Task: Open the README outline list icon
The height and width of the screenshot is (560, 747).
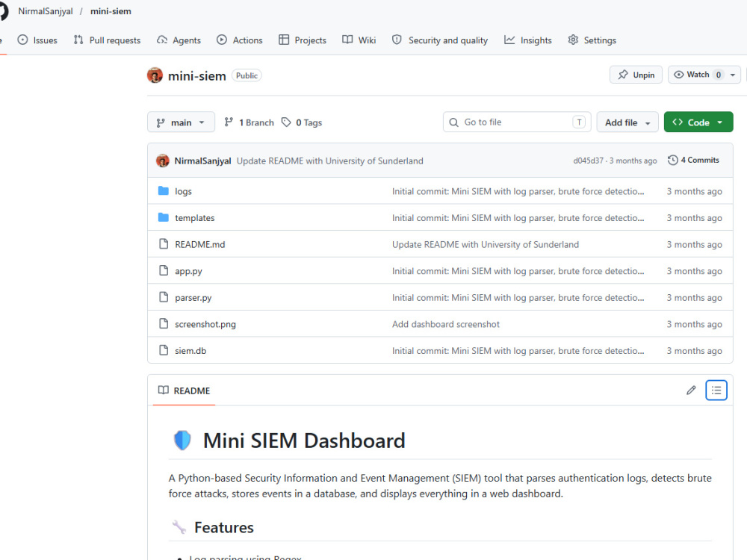Action: [x=716, y=391]
